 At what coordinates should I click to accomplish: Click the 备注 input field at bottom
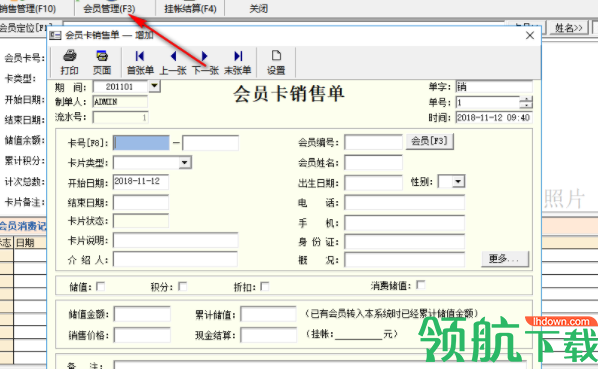(x=320, y=365)
